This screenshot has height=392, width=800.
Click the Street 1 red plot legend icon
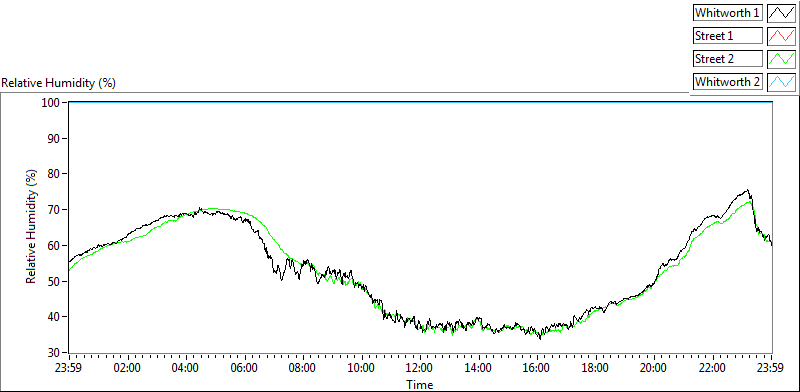[x=781, y=36]
